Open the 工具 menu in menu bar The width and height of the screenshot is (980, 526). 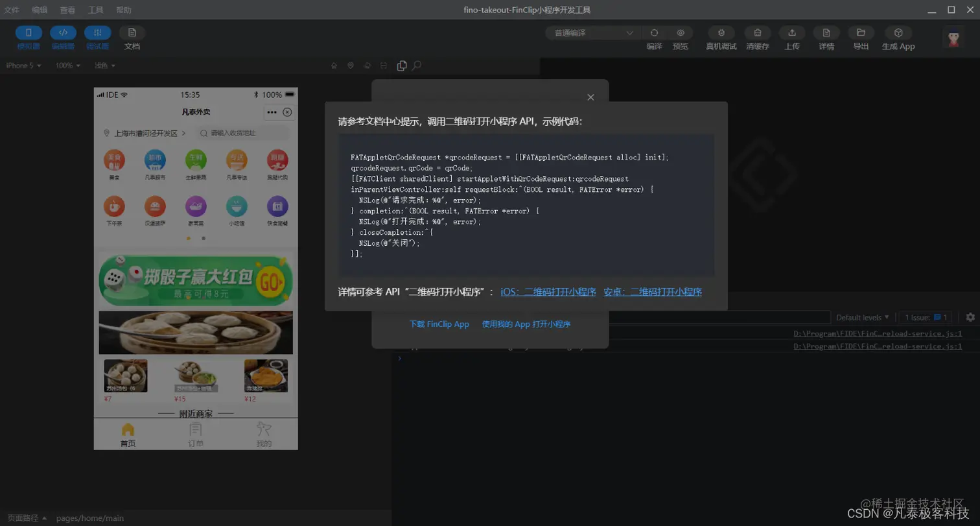[96, 10]
